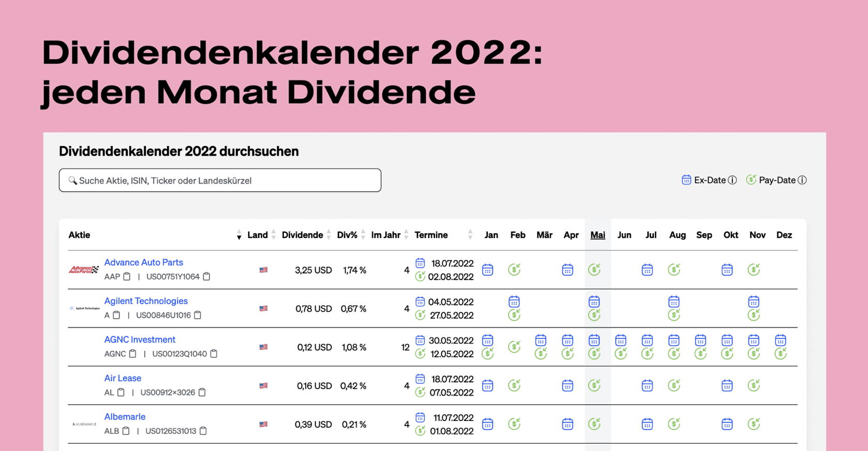This screenshot has width=868, height=451.
Task: Select the Dez month column header
Action: click(784, 235)
